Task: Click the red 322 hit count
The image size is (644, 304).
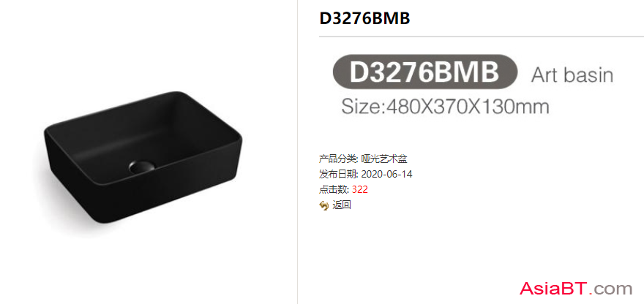Action: tap(360, 190)
